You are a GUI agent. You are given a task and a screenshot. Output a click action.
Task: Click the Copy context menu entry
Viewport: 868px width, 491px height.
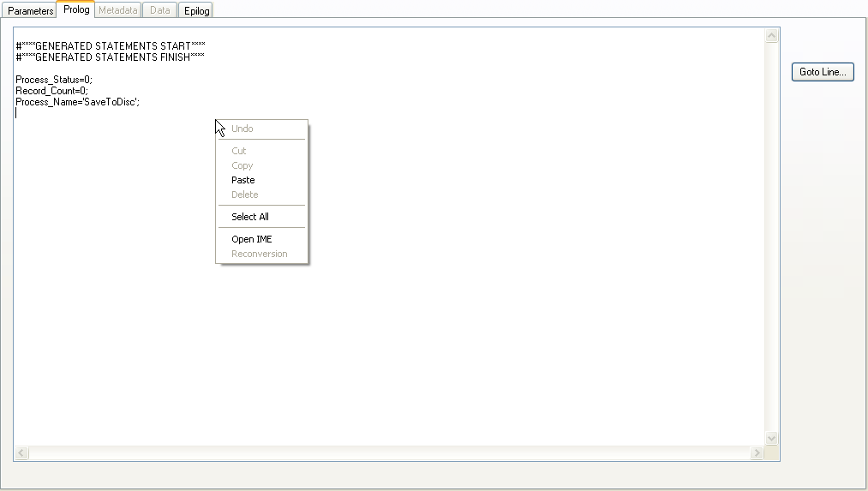tap(242, 165)
